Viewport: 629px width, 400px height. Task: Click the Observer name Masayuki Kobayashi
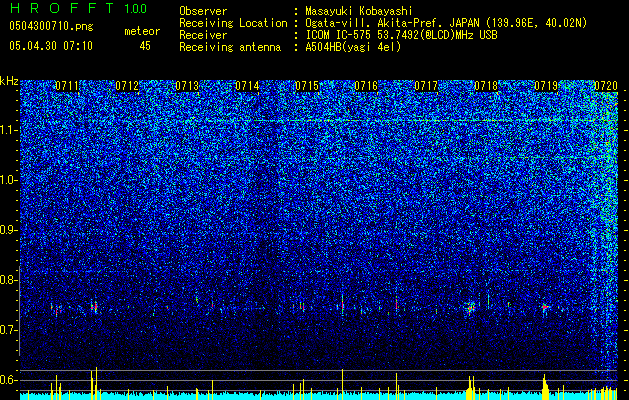click(359, 11)
